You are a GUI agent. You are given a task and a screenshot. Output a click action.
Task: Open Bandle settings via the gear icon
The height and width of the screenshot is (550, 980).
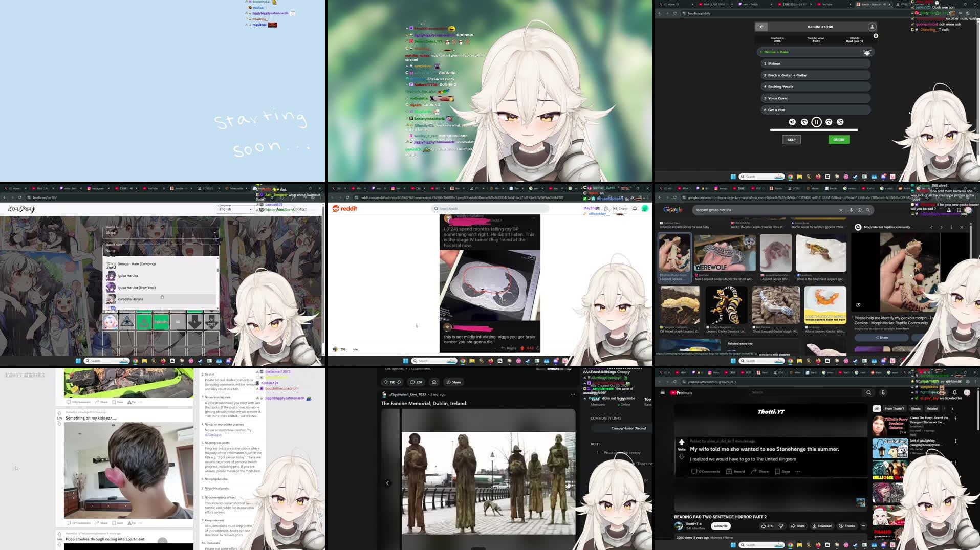875,36
